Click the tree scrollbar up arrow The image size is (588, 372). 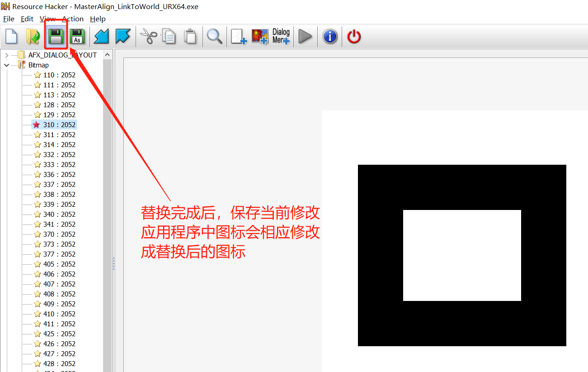click(x=107, y=55)
